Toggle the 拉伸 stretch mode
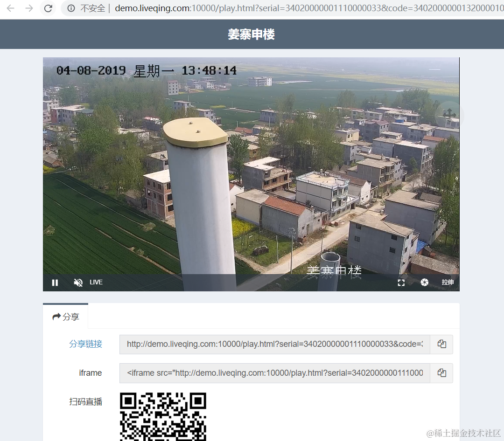 (448, 283)
